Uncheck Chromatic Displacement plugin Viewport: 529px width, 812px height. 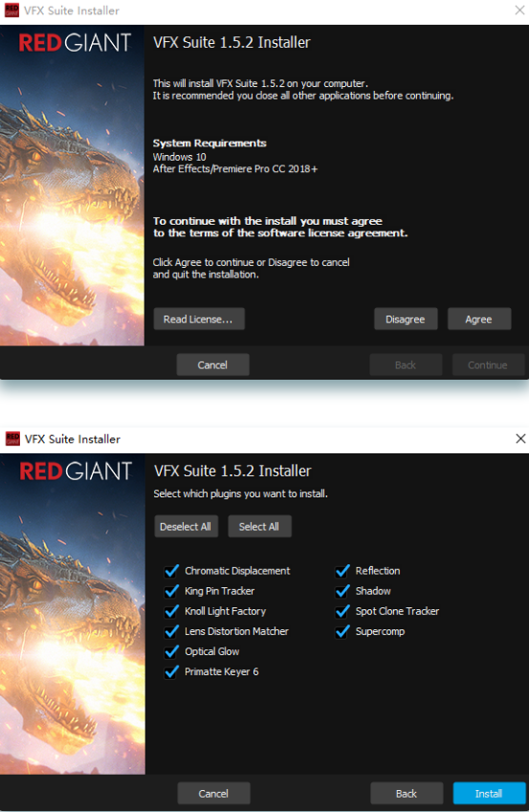point(171,571)
